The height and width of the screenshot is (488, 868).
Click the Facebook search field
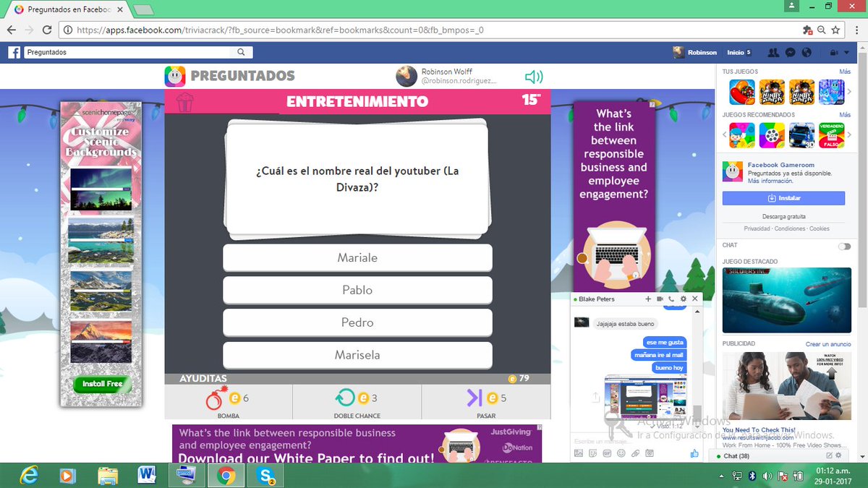click(129, 53)
